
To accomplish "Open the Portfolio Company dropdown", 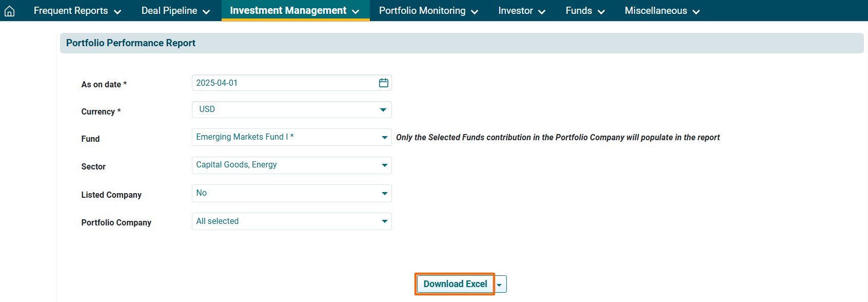I will (x=291, y=221).
